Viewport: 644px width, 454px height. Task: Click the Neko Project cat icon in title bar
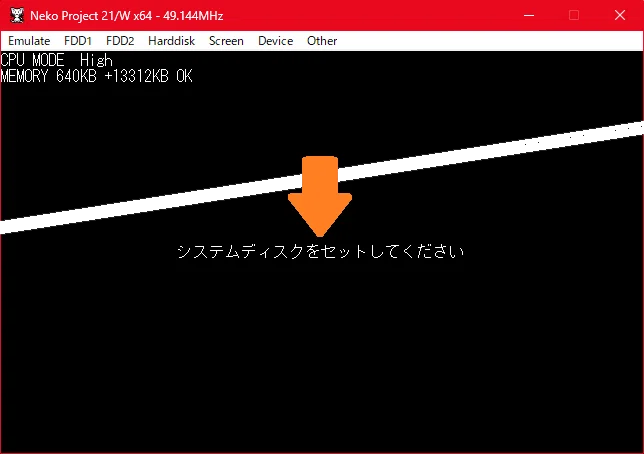coord(17,15)
